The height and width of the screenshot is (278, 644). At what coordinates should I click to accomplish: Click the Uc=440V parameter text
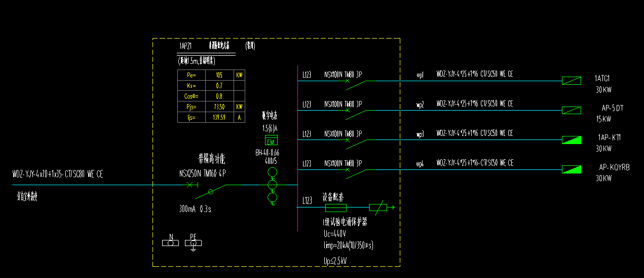pyautogui.click(x=334, y=234)
